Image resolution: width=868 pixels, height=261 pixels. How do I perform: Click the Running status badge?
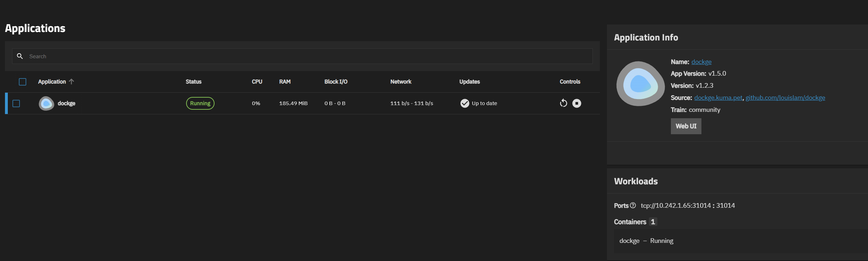point(200,103)
